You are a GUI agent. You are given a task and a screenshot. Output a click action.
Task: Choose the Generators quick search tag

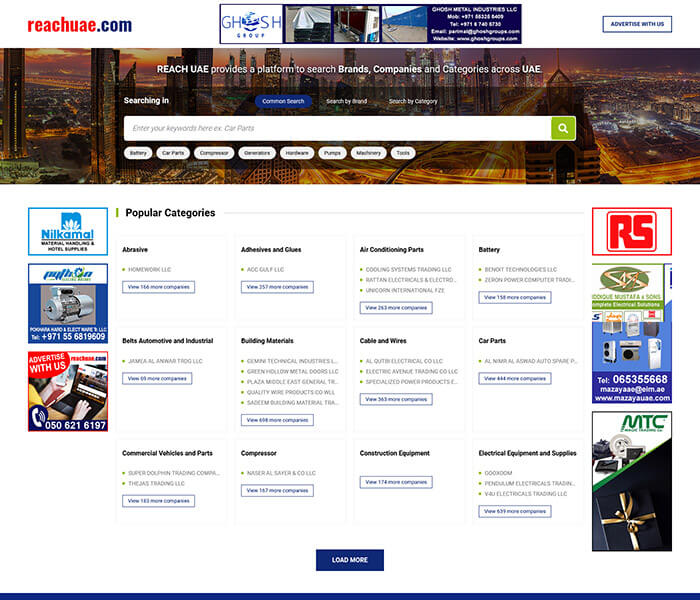(257, 153)
